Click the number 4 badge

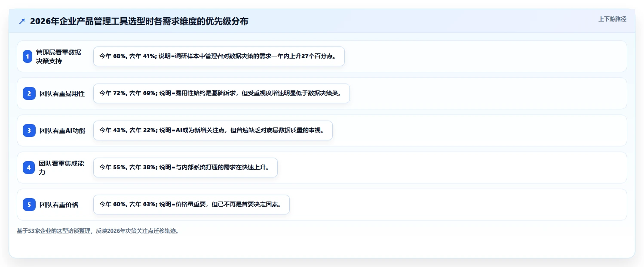coord(29,168)
